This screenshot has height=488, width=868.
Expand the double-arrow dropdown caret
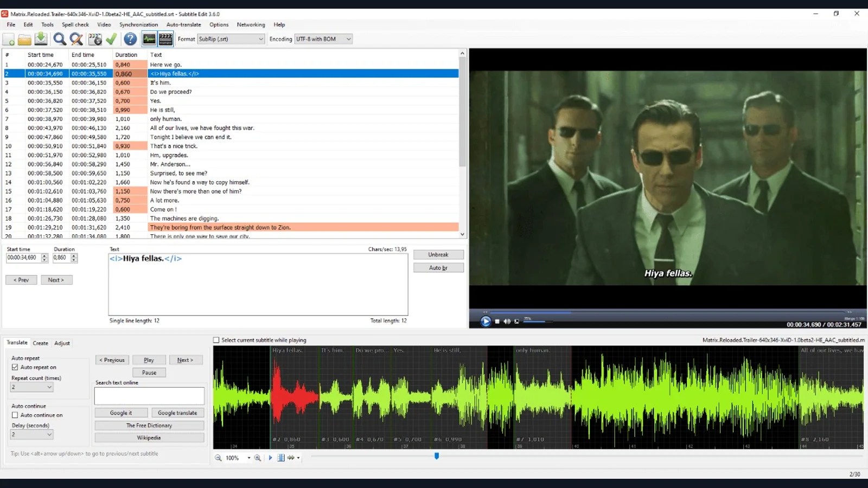point(298,458)
